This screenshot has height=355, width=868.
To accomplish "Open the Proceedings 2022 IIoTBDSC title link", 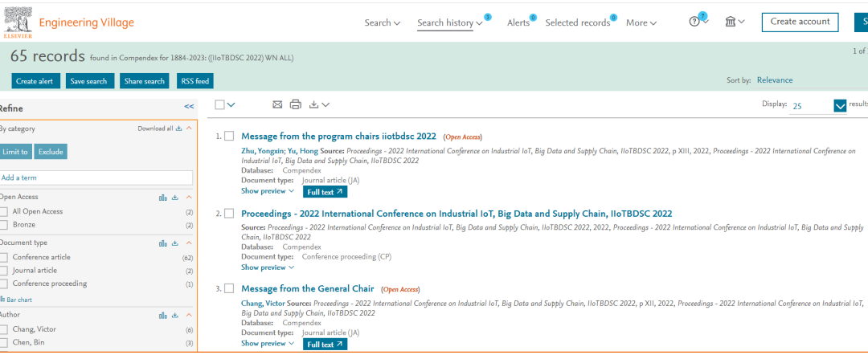I will click(457, 214).
